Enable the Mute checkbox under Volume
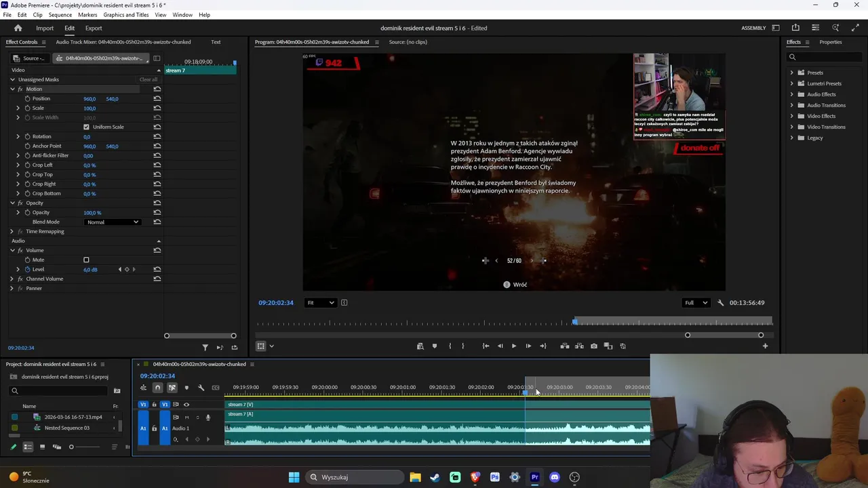This screenshot has width=868, height=488. 86,260
